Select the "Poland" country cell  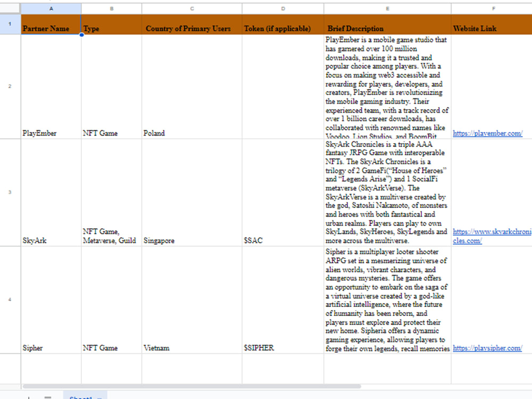click(x=192, y=87)
